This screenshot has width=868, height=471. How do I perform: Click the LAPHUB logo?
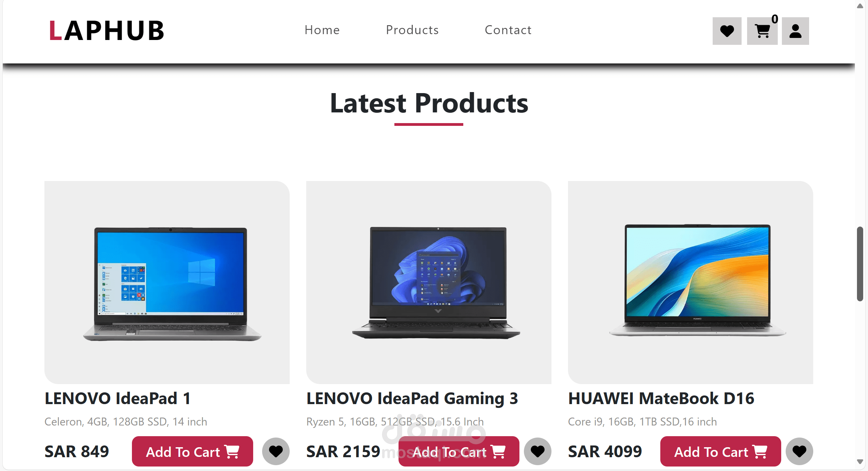coord(107,30)
